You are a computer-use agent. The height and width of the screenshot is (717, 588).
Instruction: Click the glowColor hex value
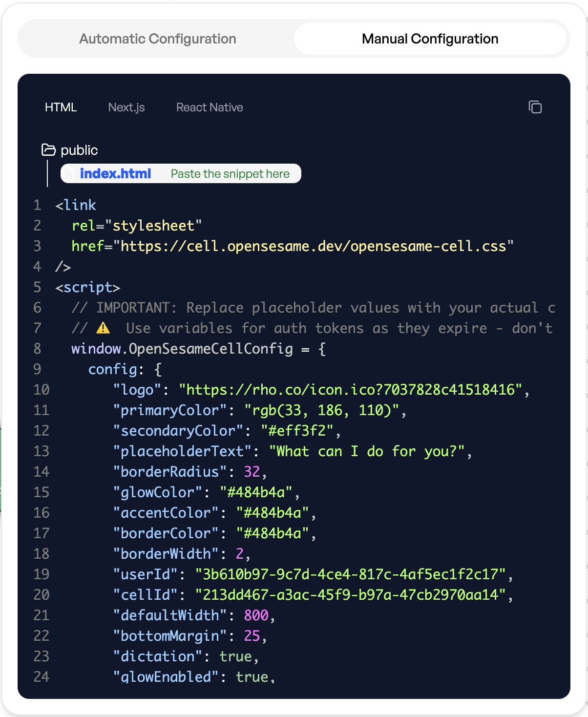pos(261,492)
